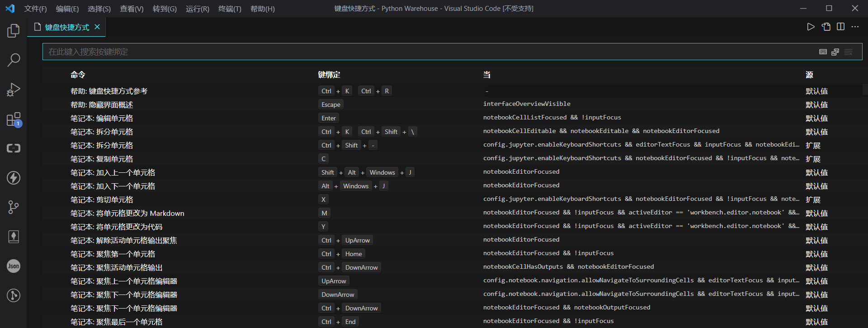This screenshot has width=868, height=328.
Task: Select row 笔记本: 剪切单元格
Action: (x=452, y=200)
